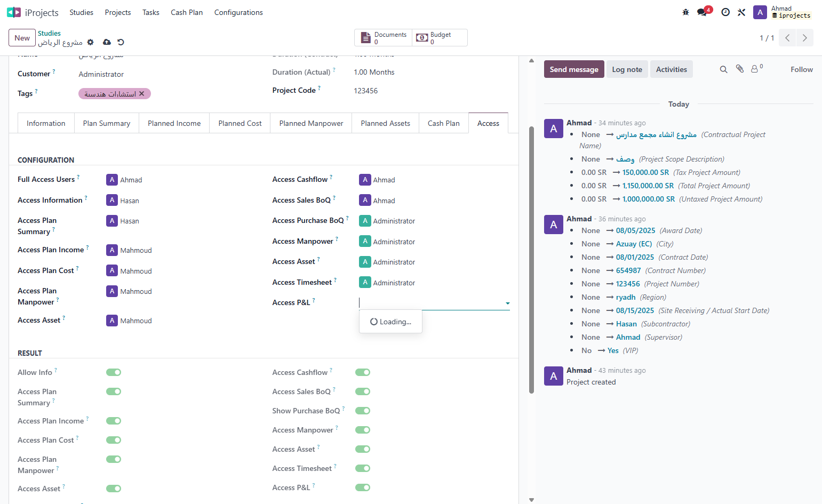Go to the next record arrow
Viewport: 822px width, 504px height.
click(804, 38)
